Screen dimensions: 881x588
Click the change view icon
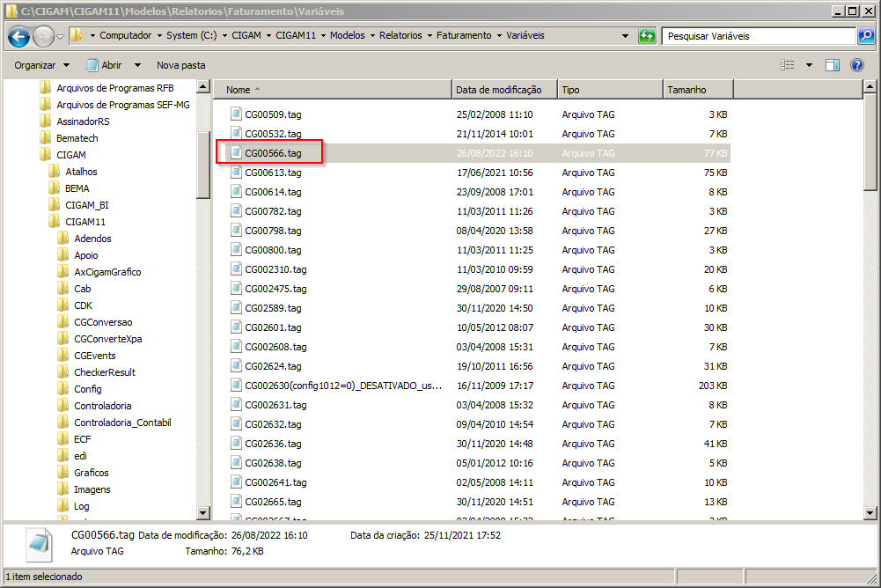[788, 65]
